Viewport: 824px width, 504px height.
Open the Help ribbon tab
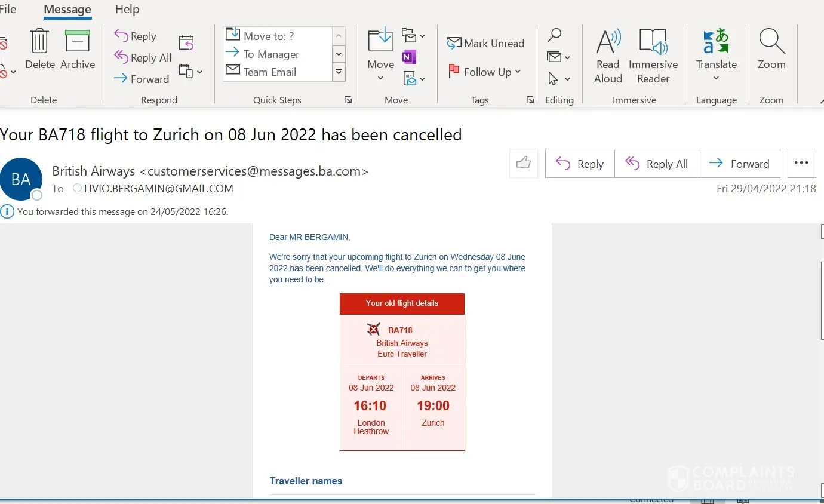127,10
